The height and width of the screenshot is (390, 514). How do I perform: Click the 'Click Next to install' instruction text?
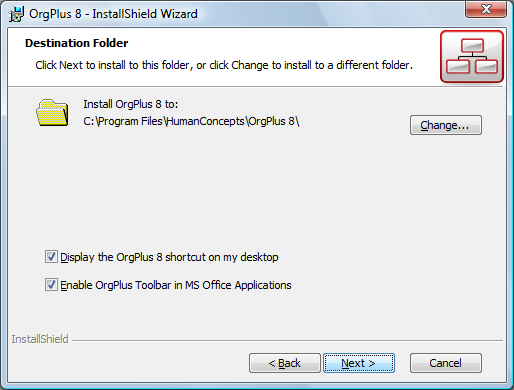tap(224, 65)
